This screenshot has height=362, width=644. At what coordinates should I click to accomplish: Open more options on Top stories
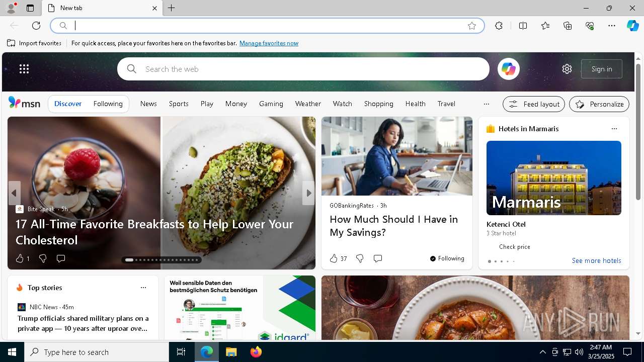143,288
